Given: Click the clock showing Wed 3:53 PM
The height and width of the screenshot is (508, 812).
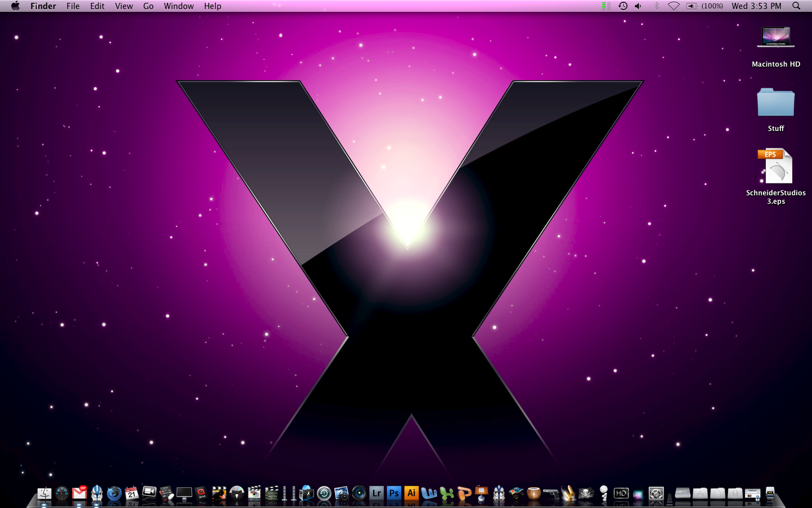Looking at the screenshot, I should (x=756, y=6).
